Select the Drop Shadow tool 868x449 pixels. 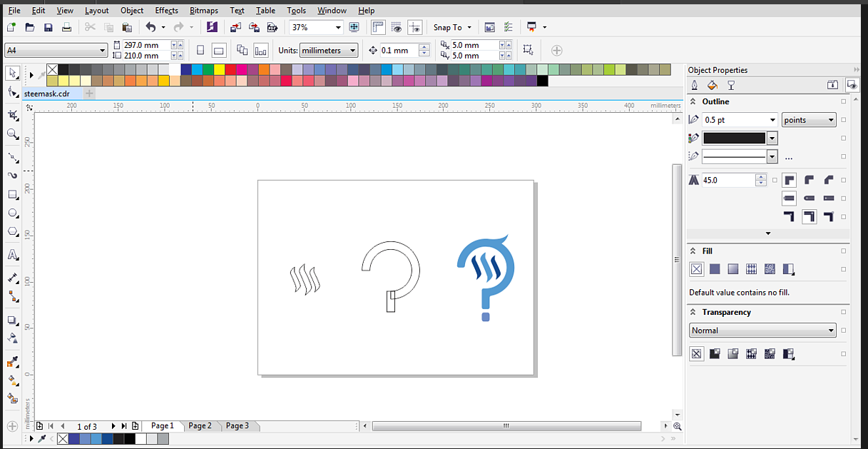coord(12,321)
